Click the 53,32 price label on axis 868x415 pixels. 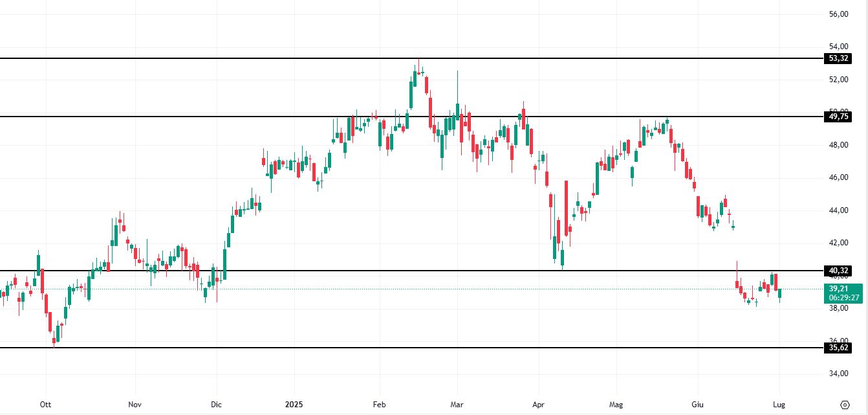(839, 58)
